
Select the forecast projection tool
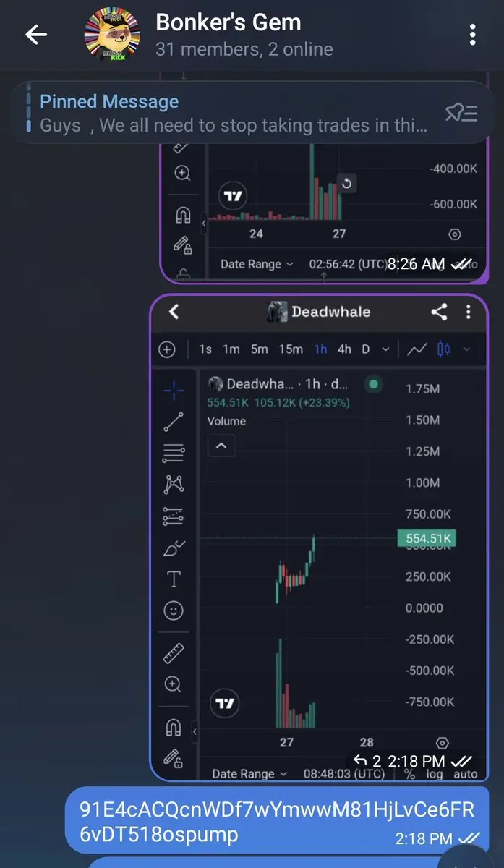[174, 516]
